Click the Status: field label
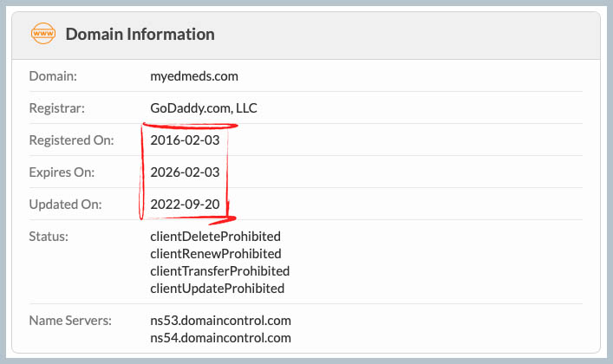 click(49, 237)
